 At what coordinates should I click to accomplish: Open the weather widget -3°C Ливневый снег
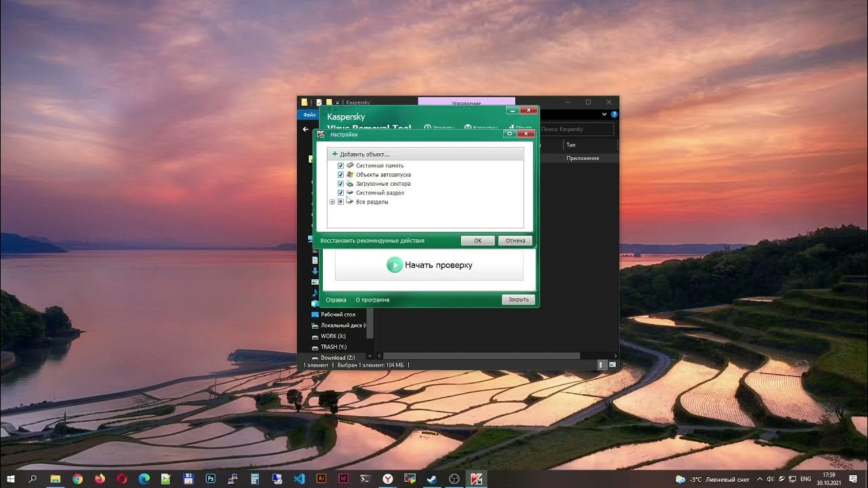713,479
